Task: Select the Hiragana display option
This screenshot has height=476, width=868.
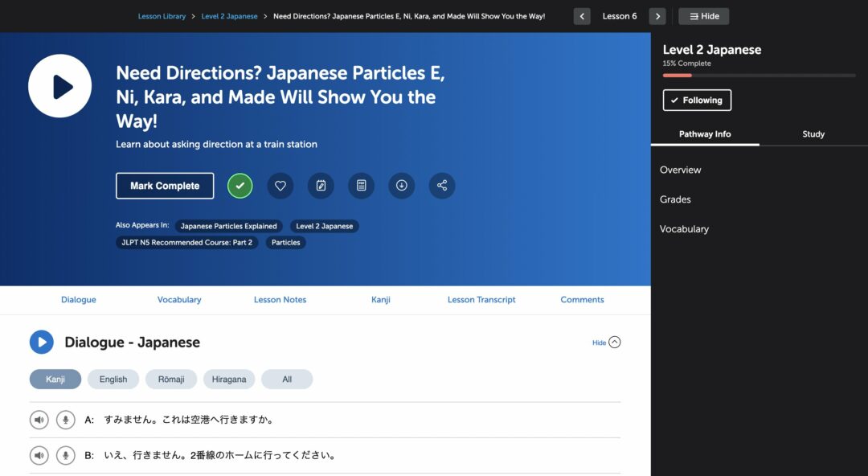Action: (x=229, y=379)
